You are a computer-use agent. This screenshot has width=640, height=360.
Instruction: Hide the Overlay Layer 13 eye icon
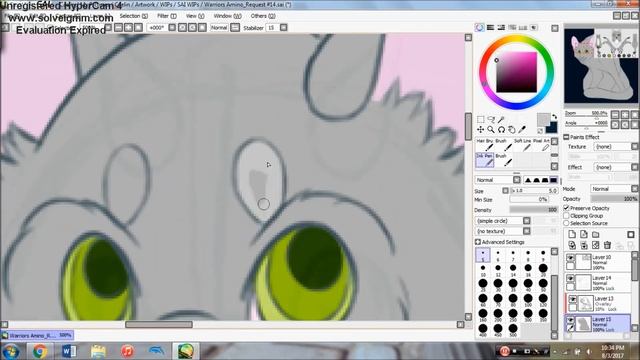pyautogui.click(x=573, y=300)
